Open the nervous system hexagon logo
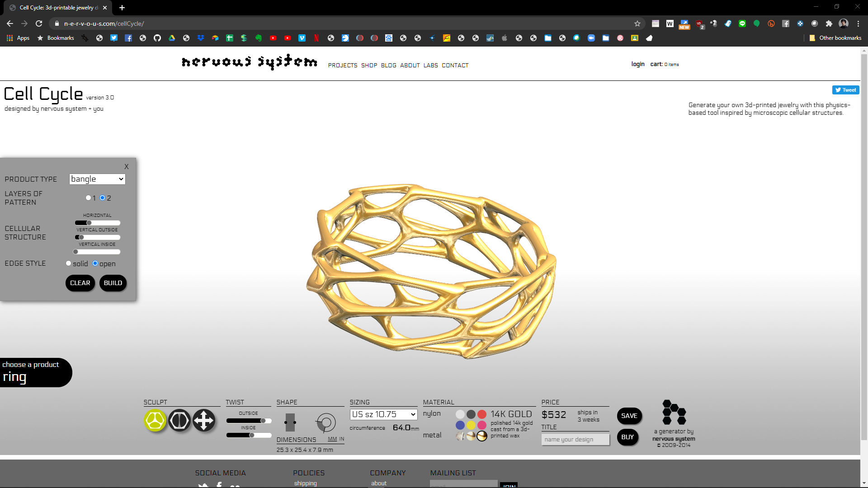This screenshot has height=488, width=868. [674, 412]
